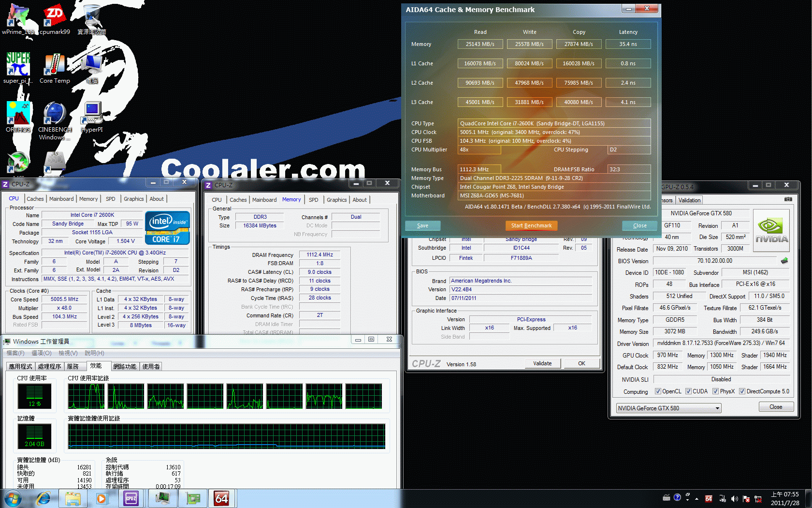812x508 pixels.
Task: Click the Memory Read value 25143 MB/s field
Action: coord(480,44)
